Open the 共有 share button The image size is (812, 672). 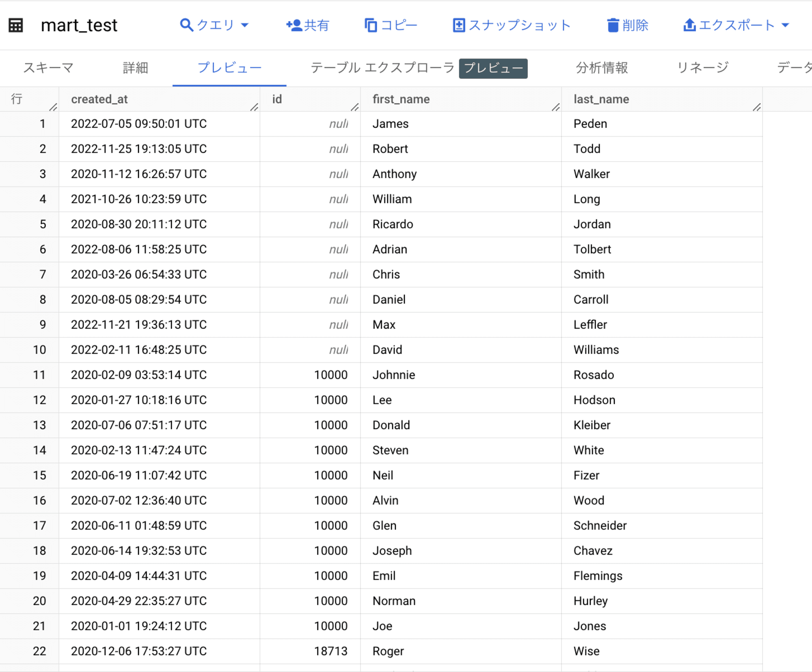[x=307, y=25]
